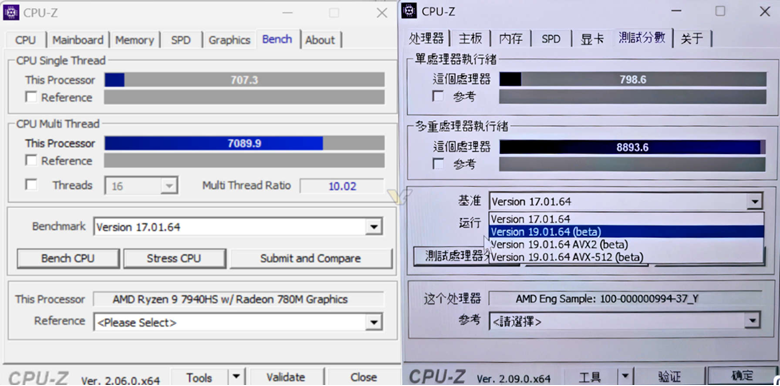This screenshot has height=386, width=780.
Task: Toggle 参考 checkbox under 單處理器執行緒
Action: point(438,96)
